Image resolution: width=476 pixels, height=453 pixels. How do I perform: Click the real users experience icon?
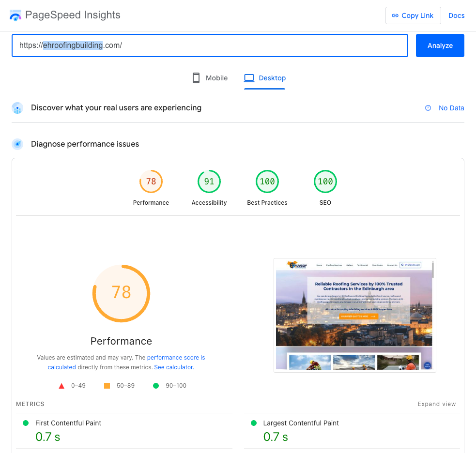(17, 108)
